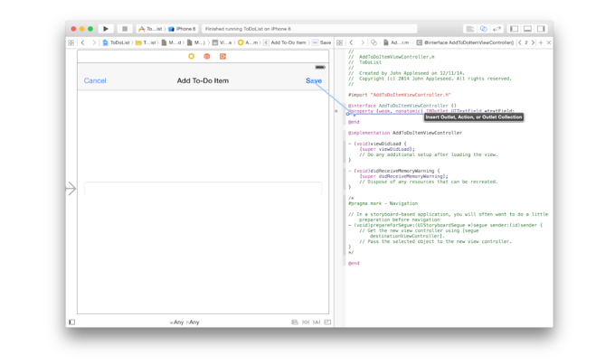Click the #import AddToDoItemViewController.h line
The width and height of the screenshot is (615, 364).
tap(399, 95)
